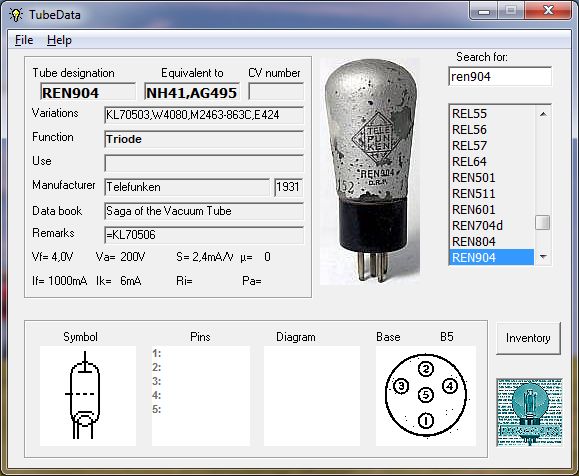Click the S= 2,4mA/V value
Image resolution: width=579 pixels, height=476 pixels.
205,257
